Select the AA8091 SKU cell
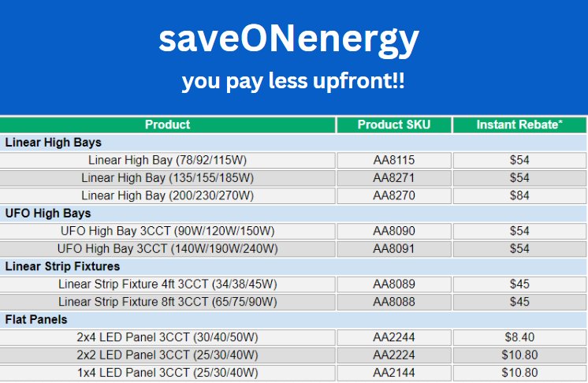Viewport: 588px width, 383px height. point(394,249)
